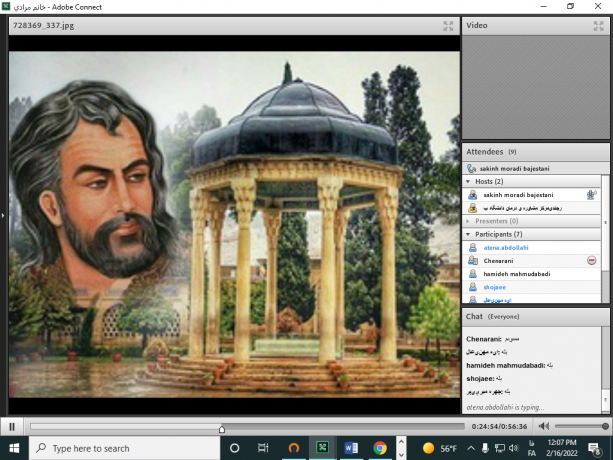Mute the recording speaker icon
Screen dimensions: 613x460
click(544, 426)
